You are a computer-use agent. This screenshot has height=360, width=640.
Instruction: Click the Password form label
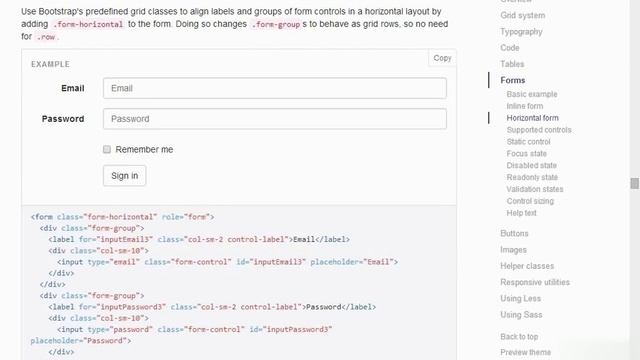(x=63, y=119)
